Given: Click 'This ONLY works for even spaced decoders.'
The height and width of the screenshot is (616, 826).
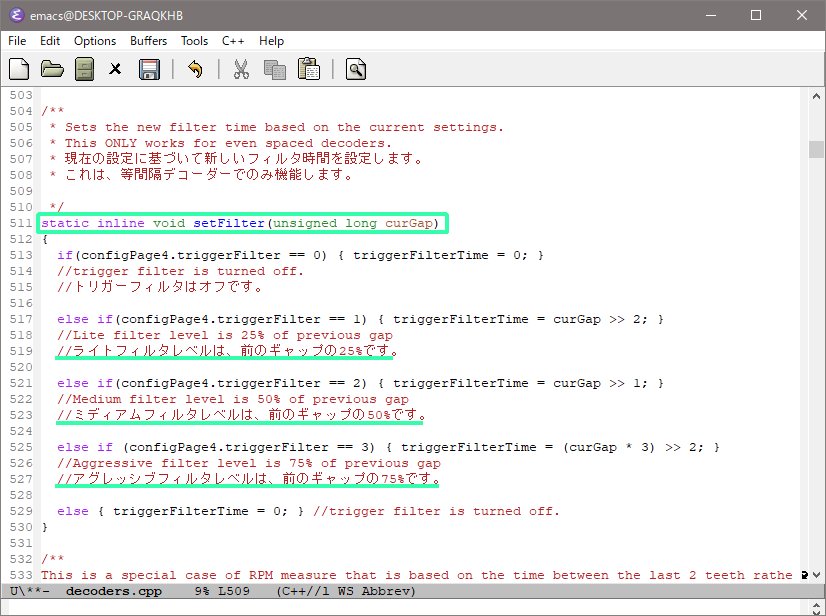Looking at the screenshot, I should tap(228, 143).
